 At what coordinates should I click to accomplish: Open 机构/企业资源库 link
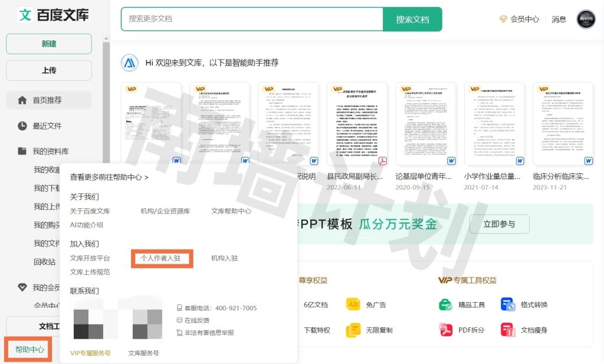165,211
